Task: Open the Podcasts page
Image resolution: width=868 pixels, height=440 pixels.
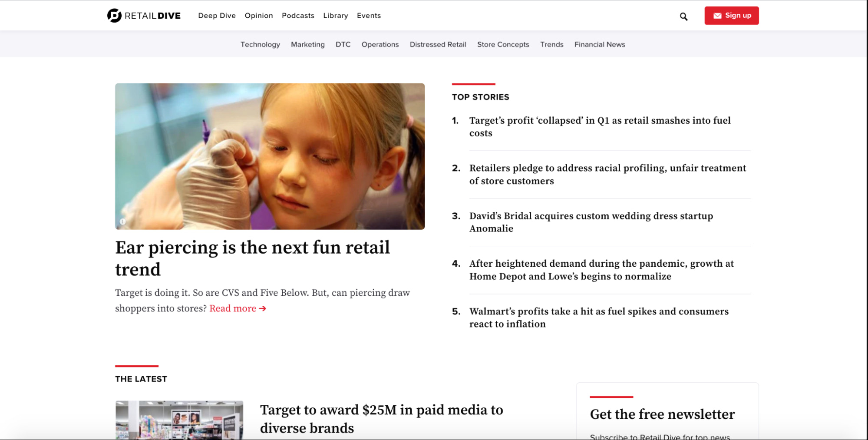Action: pos(298,16)
